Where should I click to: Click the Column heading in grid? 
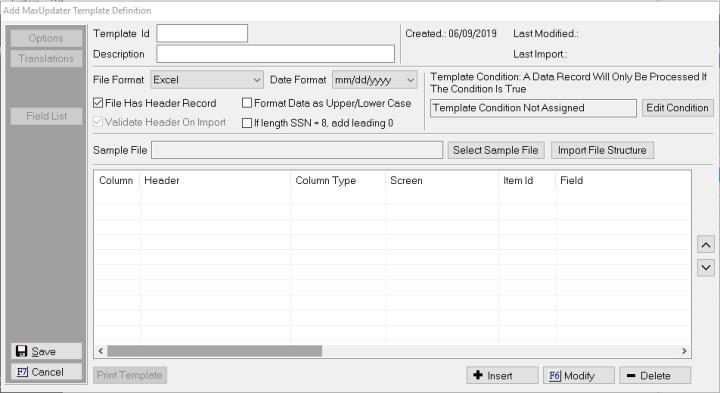[x=116, y=180]
